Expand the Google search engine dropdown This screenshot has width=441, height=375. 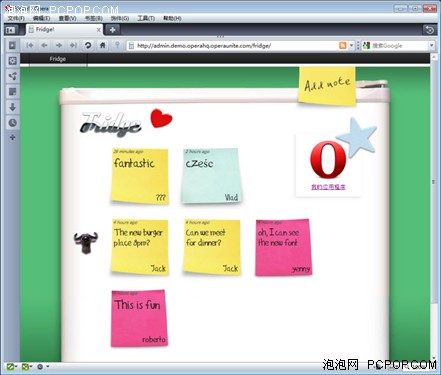[432, 45]
